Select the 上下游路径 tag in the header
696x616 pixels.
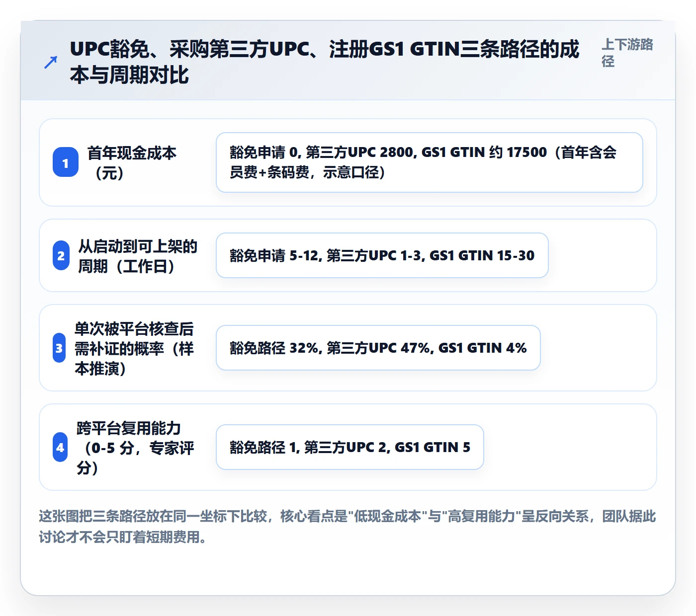(x=627, y=53)
